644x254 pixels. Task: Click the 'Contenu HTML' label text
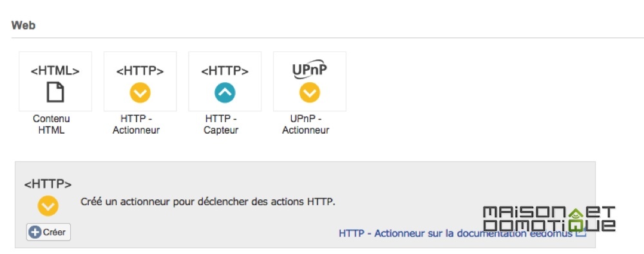[52, 125]
